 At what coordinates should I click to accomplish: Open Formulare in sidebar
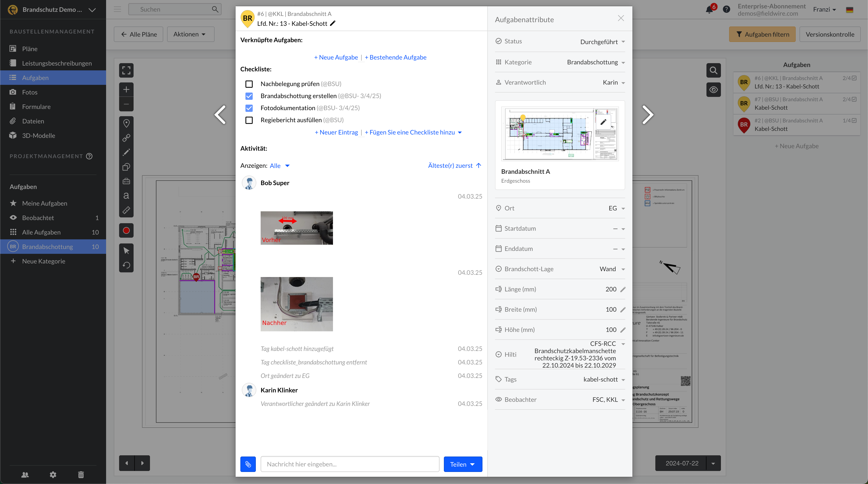(x=36, y=107)
